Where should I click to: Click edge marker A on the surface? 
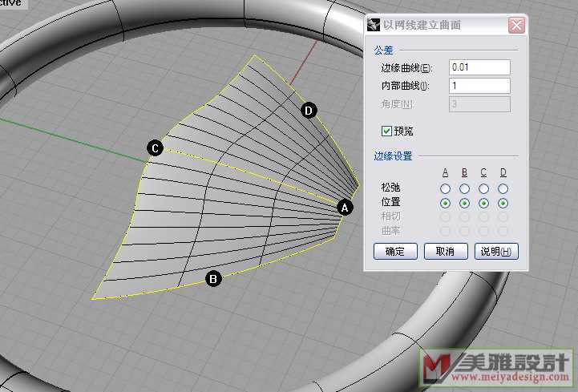[345, 207]
